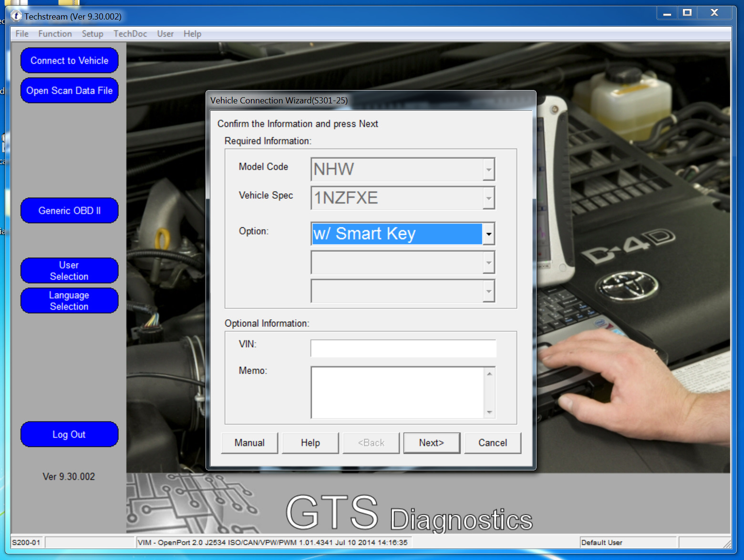Click the Vehicle Connection Wizard title bar
This screenshot has width=744, height=560.
pyautogui.click(x=371, y=101)
